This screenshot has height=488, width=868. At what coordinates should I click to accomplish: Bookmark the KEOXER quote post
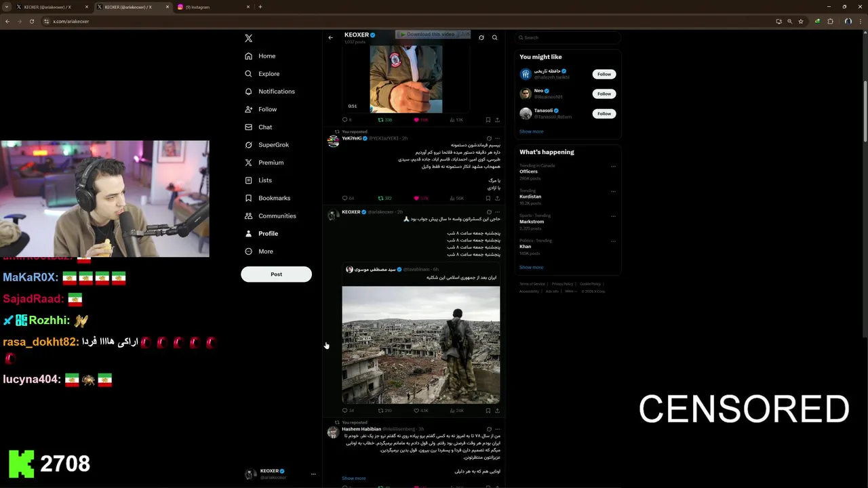[488, 411]
